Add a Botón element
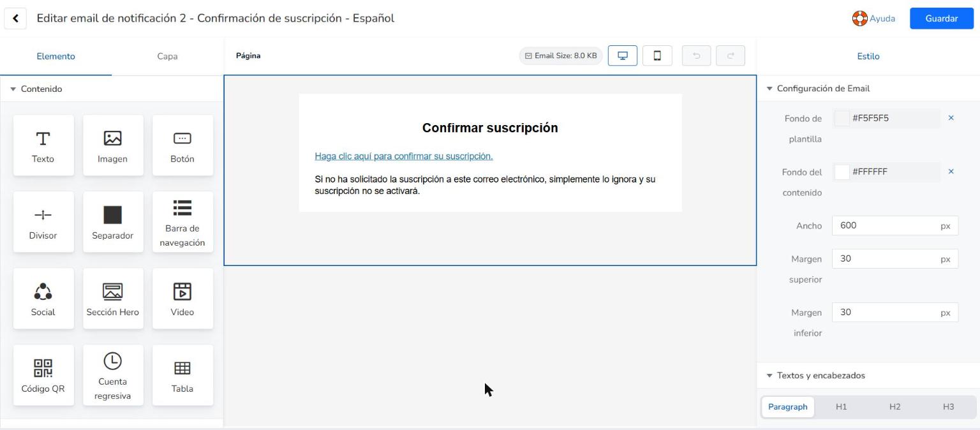Screen dimensions: 980x430 tap(182, 145)
